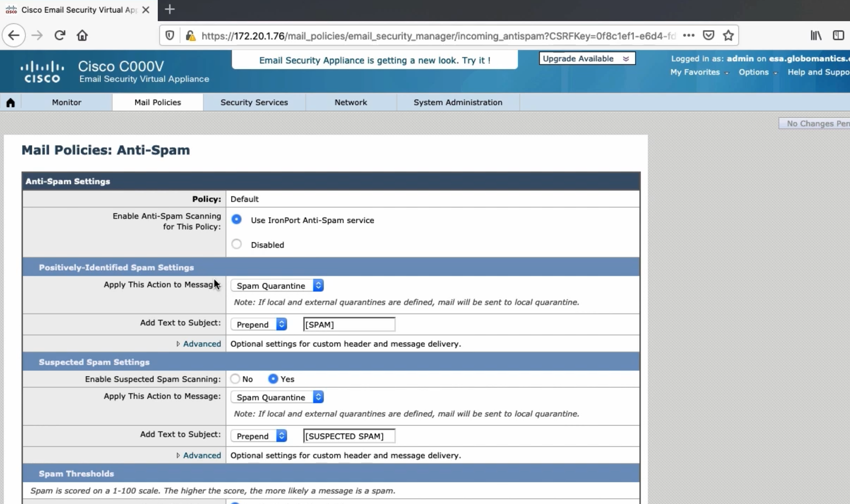The image size is (850, 504).
Task: Reload the page with the refresh icon
Action: click(x=60, y=36)
